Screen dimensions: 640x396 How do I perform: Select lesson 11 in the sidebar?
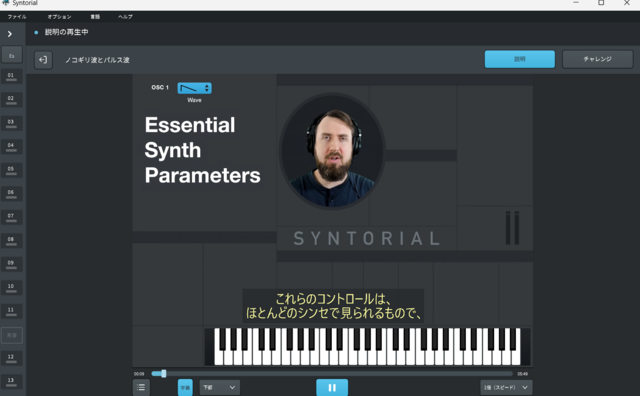pos(11,311)
